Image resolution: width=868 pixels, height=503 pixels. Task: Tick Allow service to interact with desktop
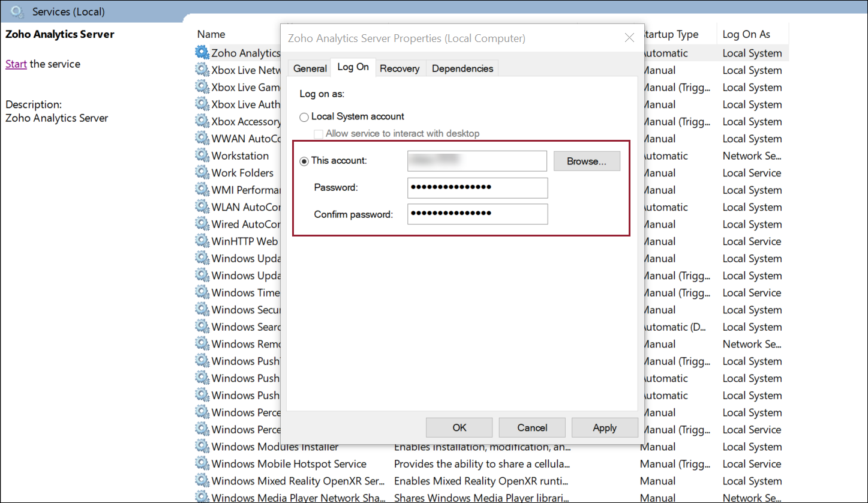[x=319, y=133]
